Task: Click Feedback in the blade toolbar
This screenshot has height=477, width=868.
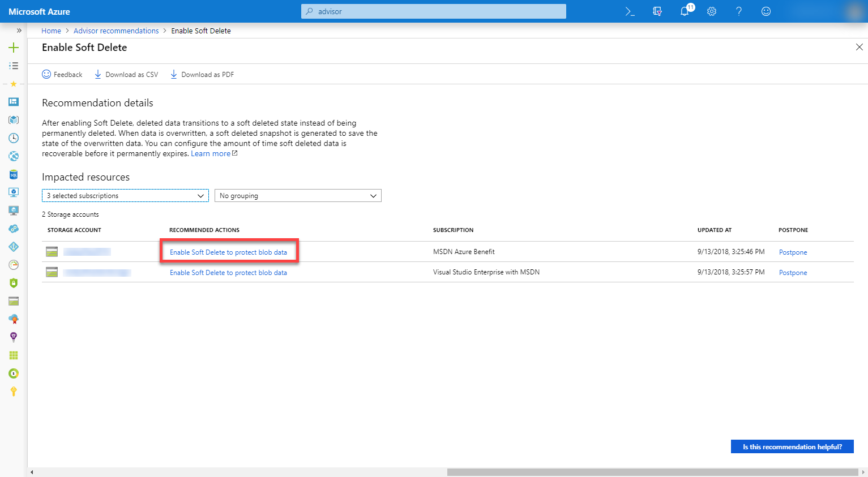Action: [62, 75]
